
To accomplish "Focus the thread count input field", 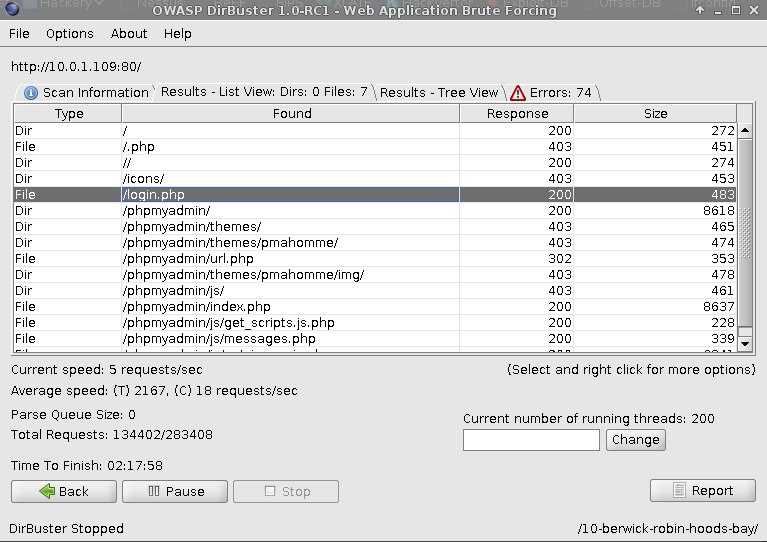I will [531, 439].
